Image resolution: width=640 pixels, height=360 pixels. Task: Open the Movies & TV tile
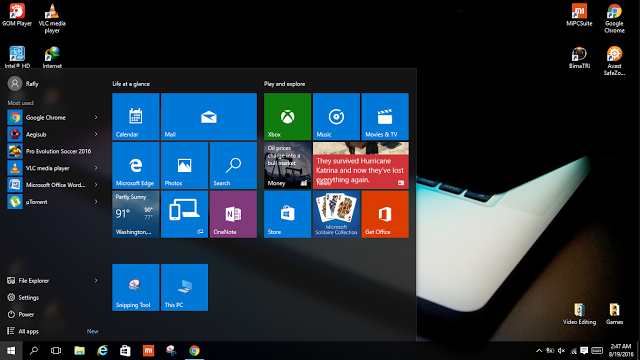click(385, 117)
